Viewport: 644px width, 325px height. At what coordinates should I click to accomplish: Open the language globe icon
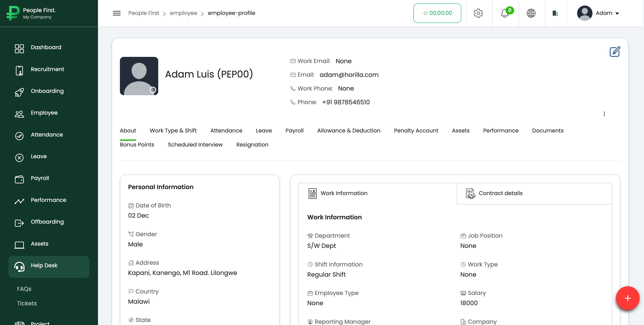coord(531,13)
